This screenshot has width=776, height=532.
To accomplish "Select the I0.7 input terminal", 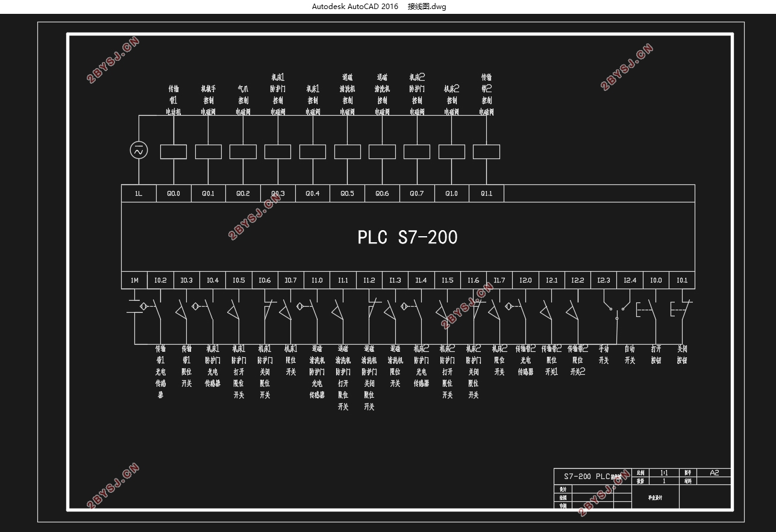I will 291,280.
